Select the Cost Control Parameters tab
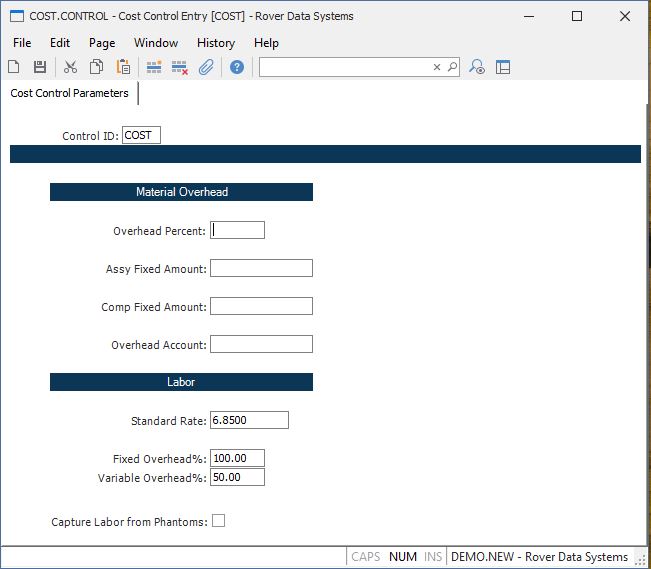The image size is (651, 569). point(70,93)
